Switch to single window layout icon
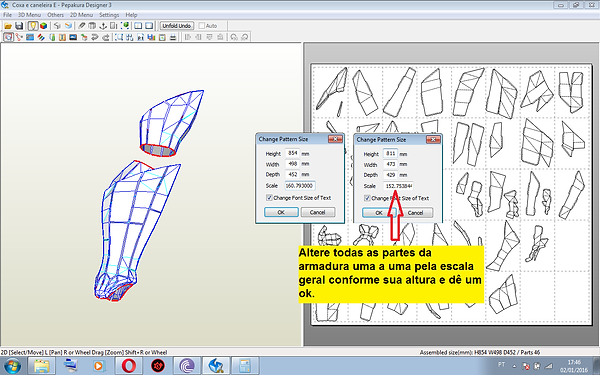 [149, 26]
